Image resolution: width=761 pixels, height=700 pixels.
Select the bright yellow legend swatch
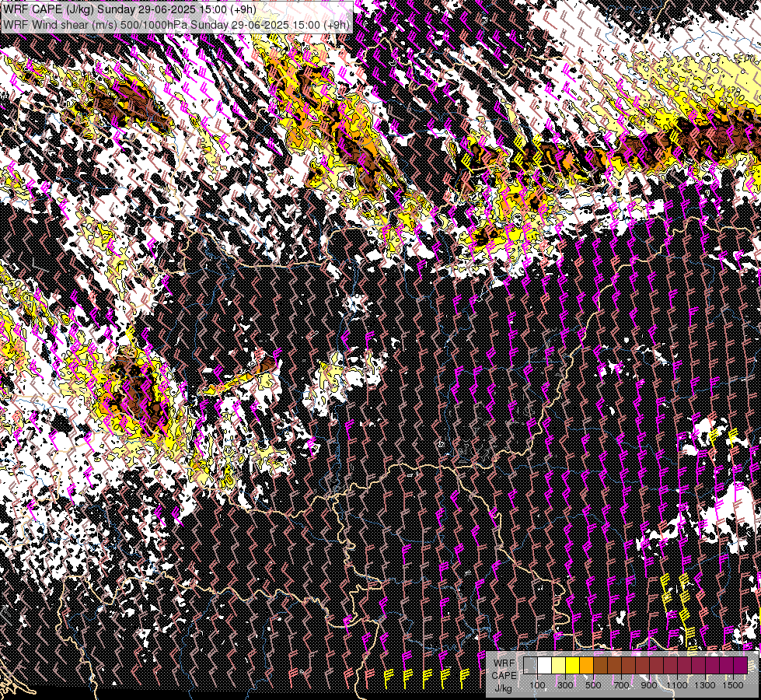573,666
